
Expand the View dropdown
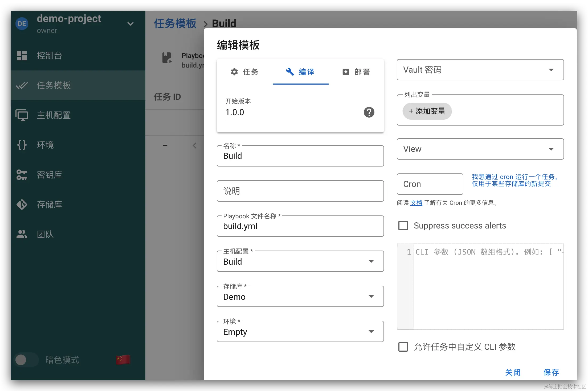coord(480,149)
